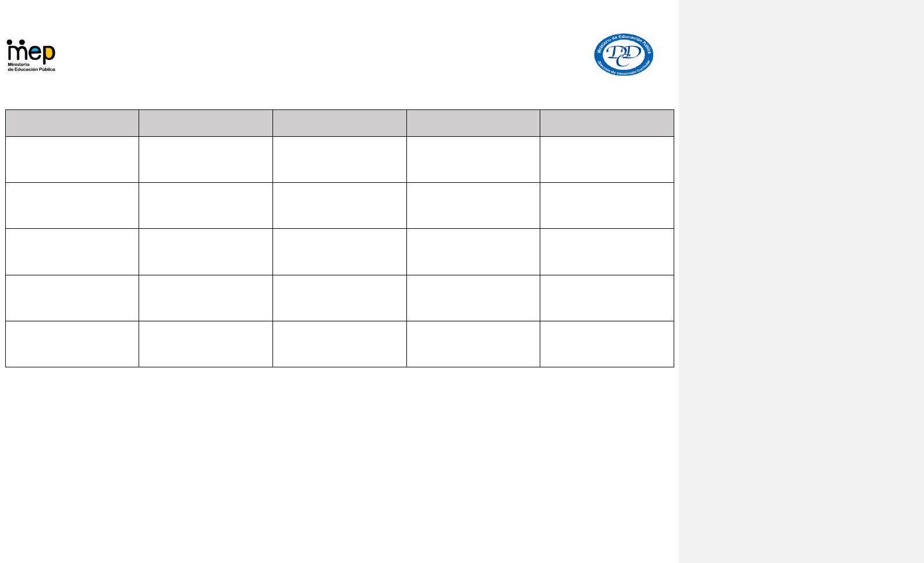Click the last gray header cell

pos(607,123)
